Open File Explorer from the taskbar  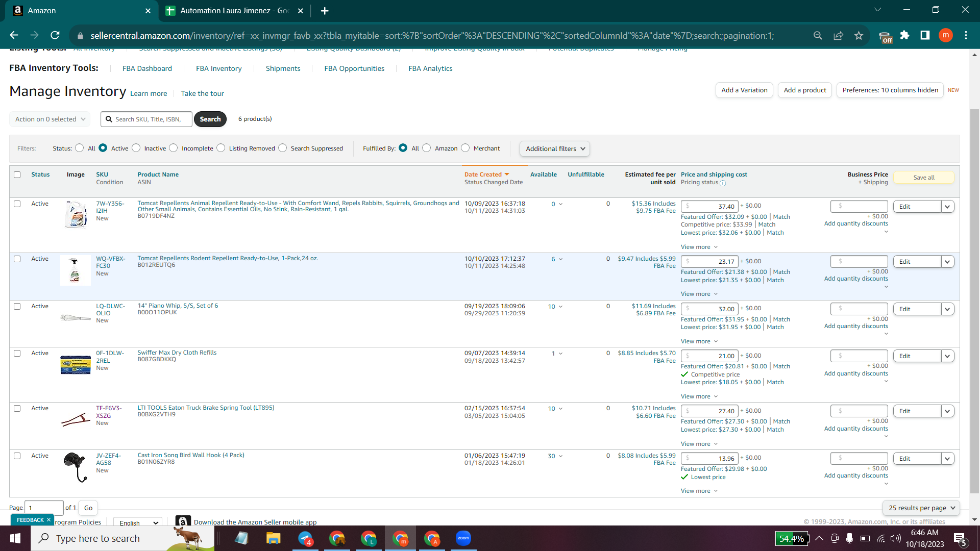[274, 538]
